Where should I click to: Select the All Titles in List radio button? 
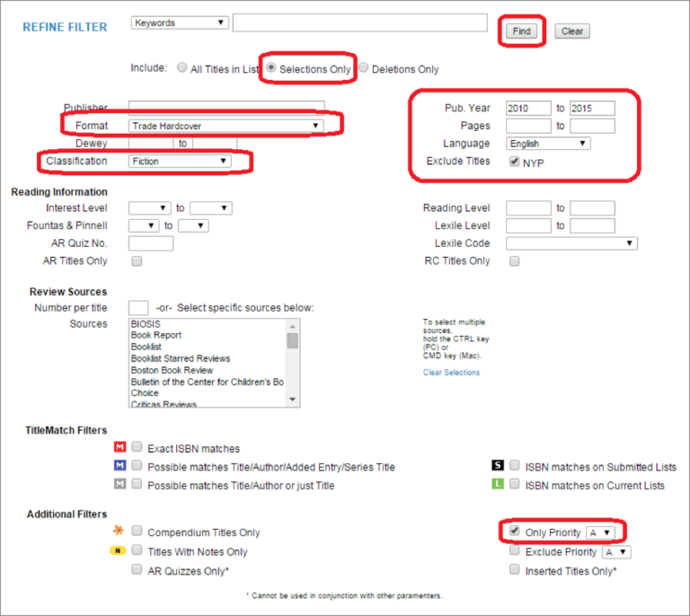click(182, 68)
